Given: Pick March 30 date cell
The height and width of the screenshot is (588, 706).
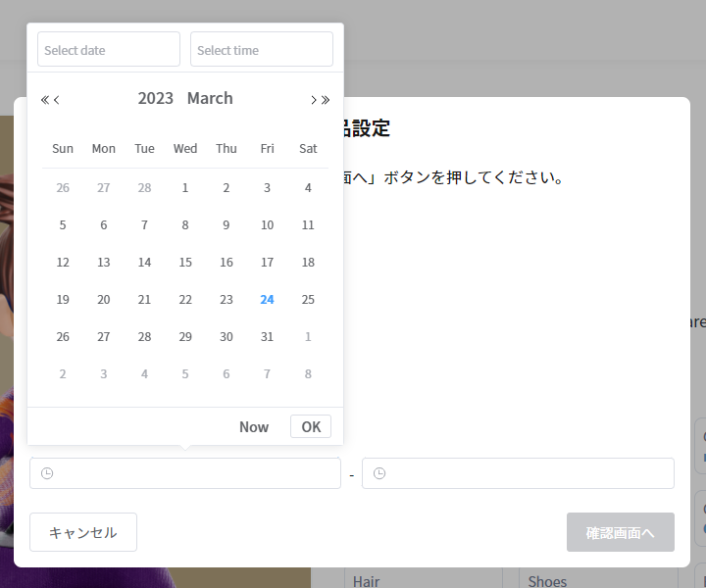Looking at the screenshot, I should coord(227,336).
